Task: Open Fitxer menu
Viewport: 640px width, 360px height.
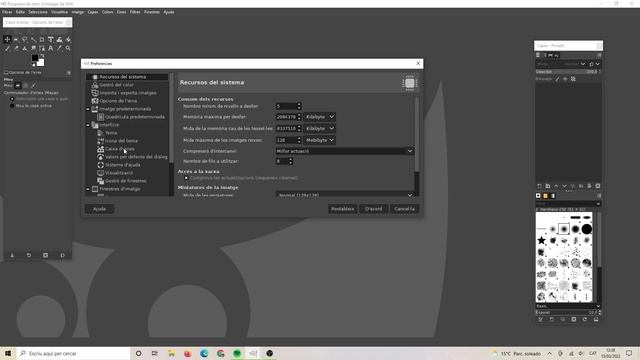Action: [x=7, y=12]
